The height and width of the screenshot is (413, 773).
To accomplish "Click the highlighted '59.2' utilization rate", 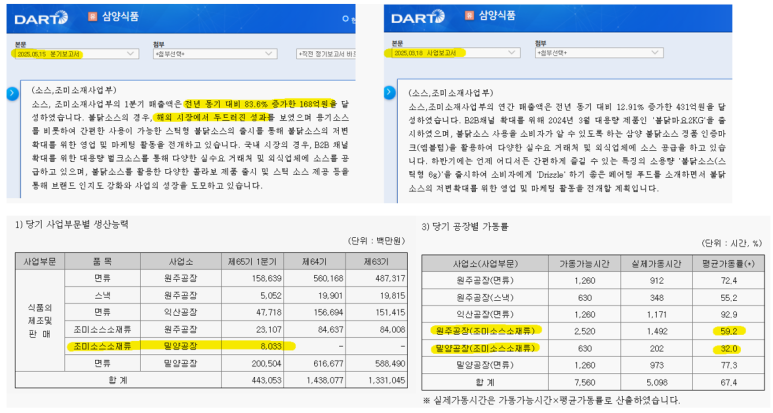I will coord(729,331).
